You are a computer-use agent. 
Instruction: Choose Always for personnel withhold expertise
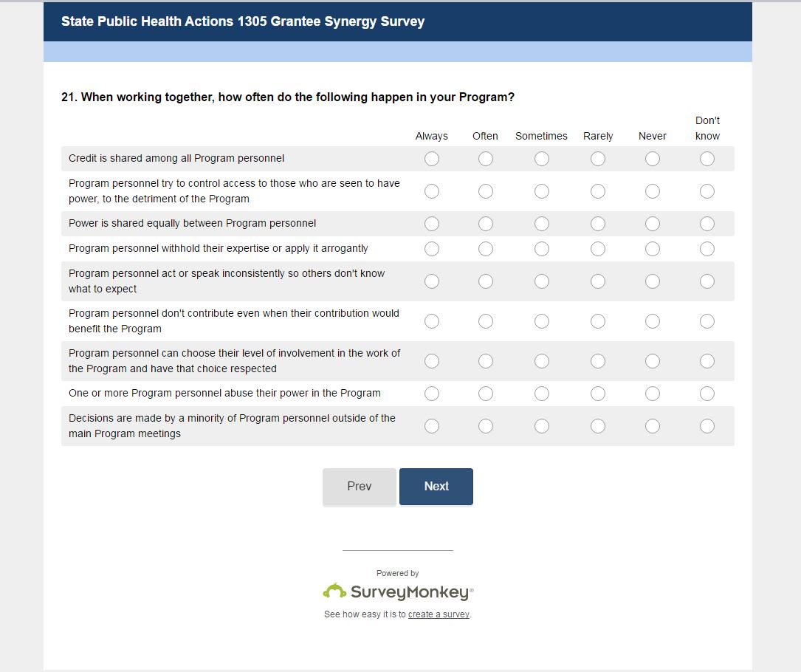(432, 249)
